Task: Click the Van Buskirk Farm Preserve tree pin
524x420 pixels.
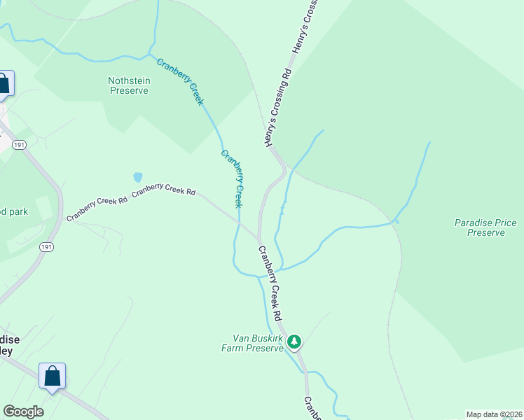Action: 294,342
